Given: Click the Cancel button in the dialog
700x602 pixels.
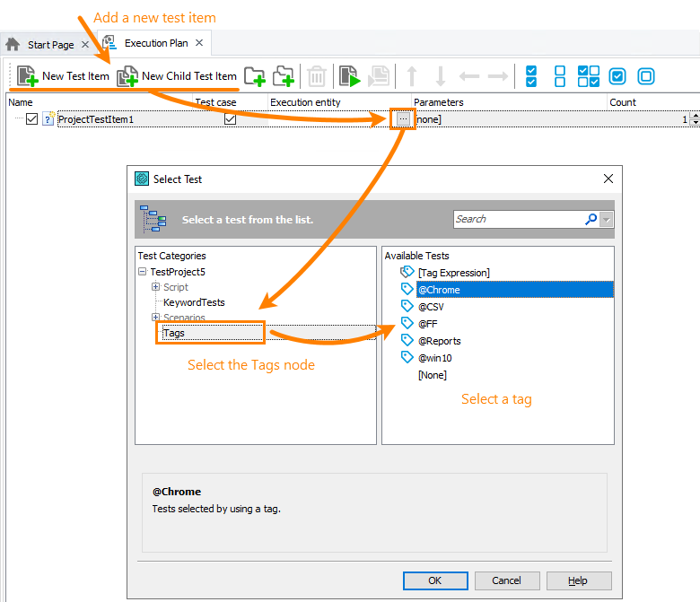Looking at the screenshot, I should tap(506, 580).
